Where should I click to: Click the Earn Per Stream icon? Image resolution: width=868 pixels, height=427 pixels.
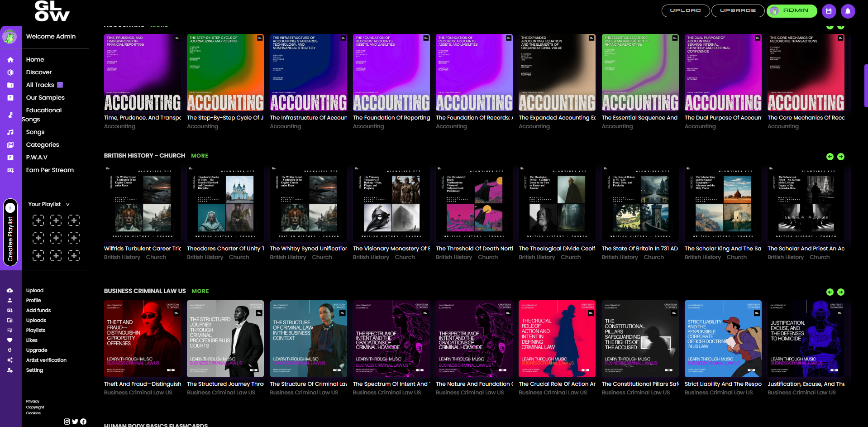pyautogui.click(x=10, y=170)
